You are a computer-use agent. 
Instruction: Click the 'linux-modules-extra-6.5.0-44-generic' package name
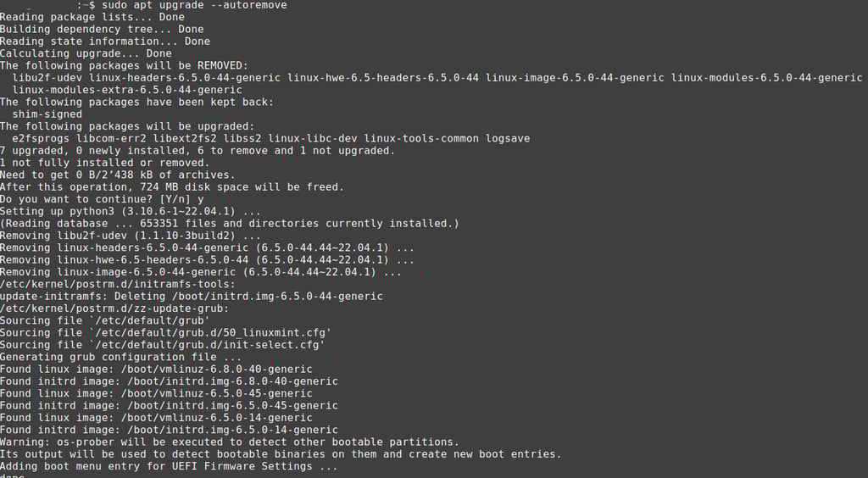tap(127, 90)
